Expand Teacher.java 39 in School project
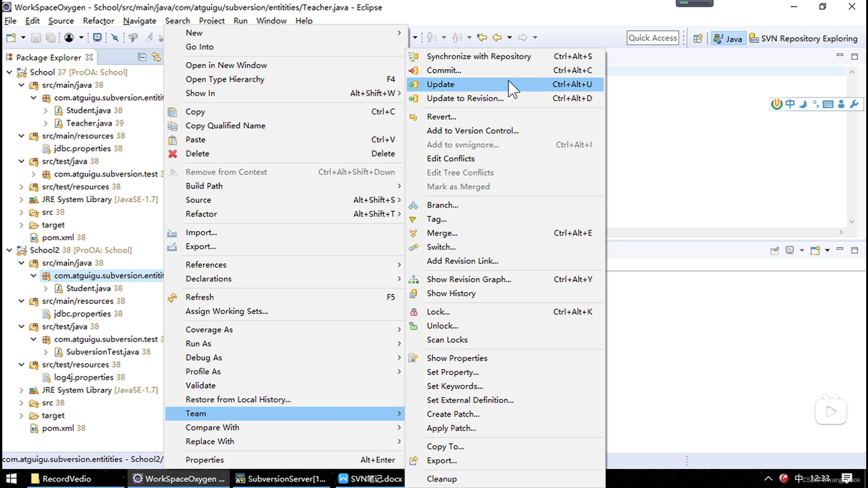 (x=45, y=123)
